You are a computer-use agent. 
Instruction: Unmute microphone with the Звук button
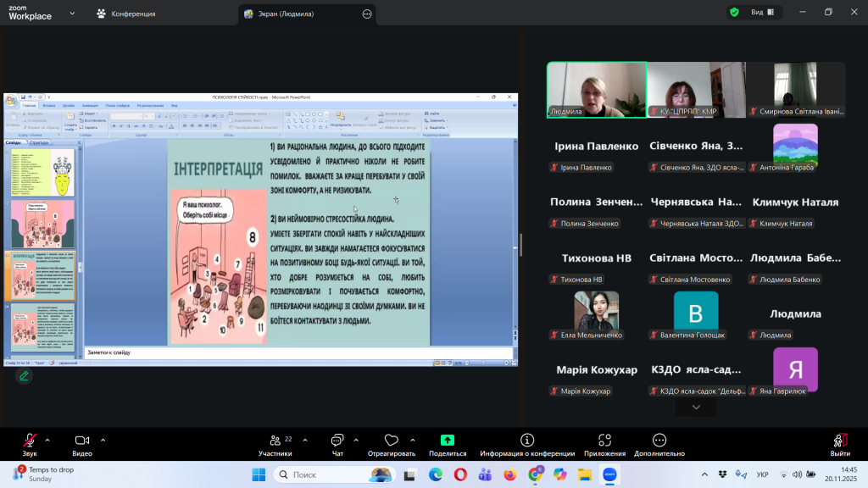[x=30, y=441]
